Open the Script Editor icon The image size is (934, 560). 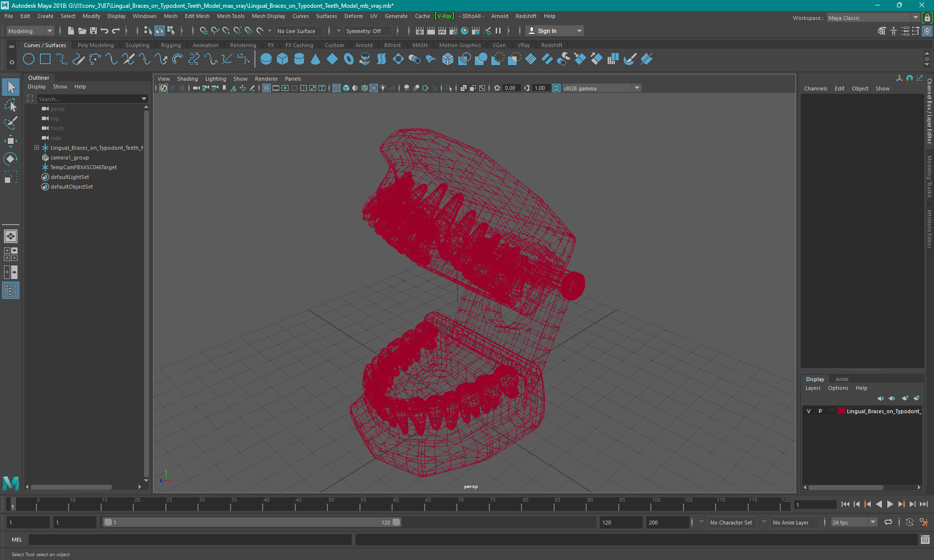click(925, 540)
